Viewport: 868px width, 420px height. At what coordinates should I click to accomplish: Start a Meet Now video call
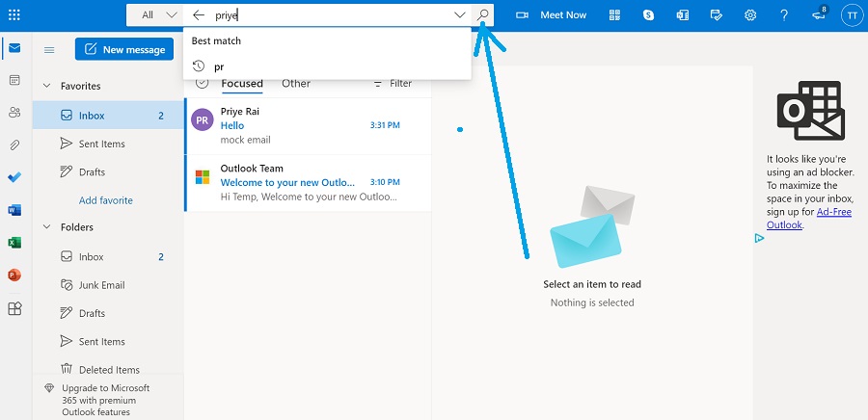pos(551,14)
